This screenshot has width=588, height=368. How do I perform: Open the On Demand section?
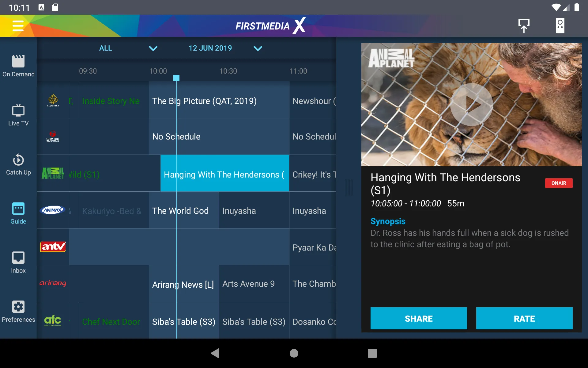point(18,66)
